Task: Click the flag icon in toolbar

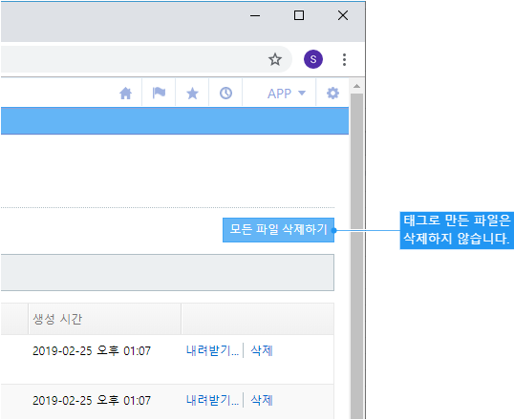Action: [159, 93]
